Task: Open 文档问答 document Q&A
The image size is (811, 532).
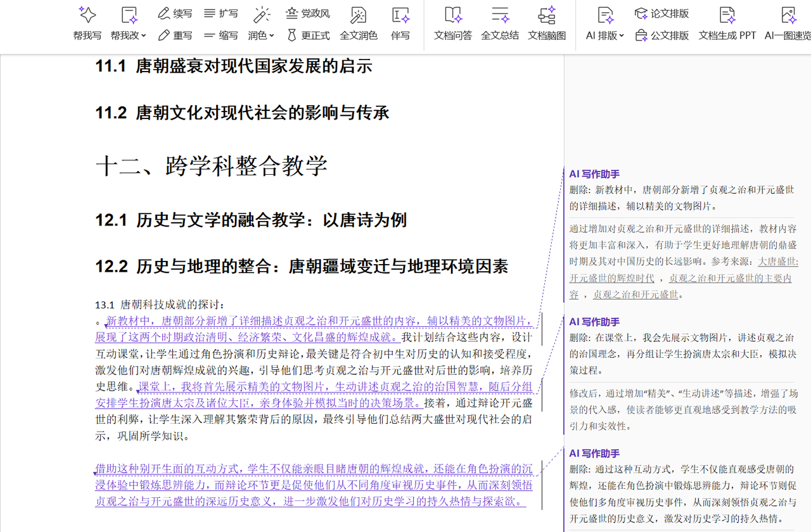Action: click(453, 23)
